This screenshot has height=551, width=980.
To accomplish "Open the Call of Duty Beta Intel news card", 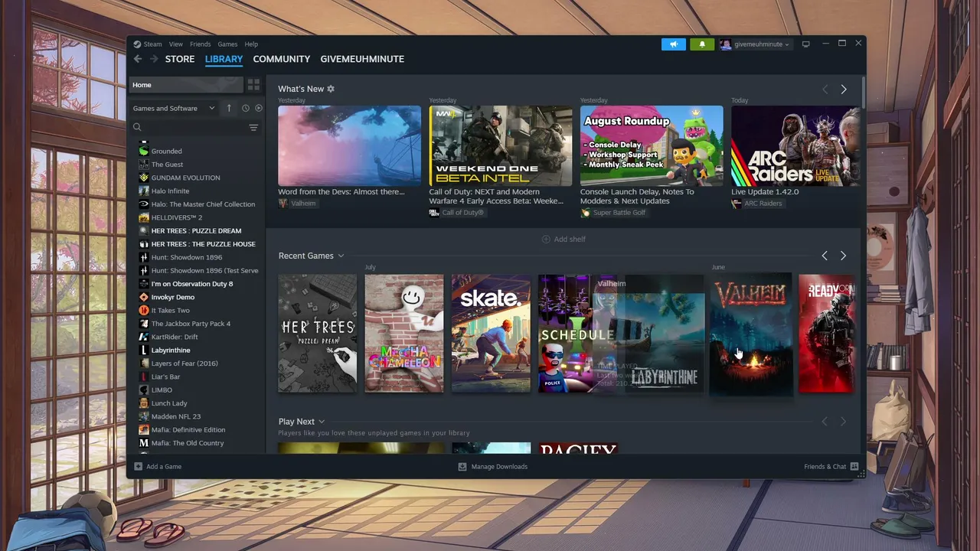I will 501,145.
